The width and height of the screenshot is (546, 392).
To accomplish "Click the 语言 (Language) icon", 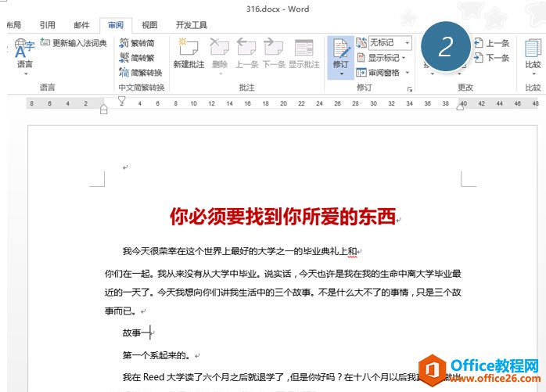I will (x=24, y=53).
